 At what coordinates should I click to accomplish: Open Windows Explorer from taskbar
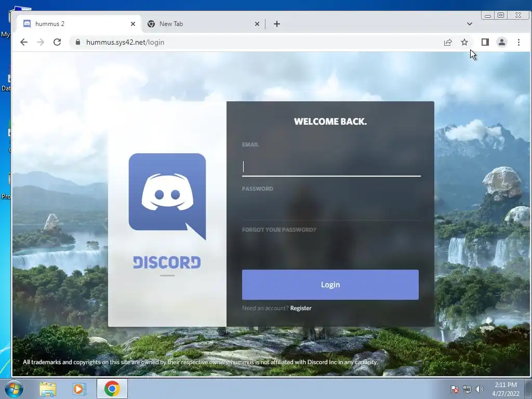(x=48, y=389)
